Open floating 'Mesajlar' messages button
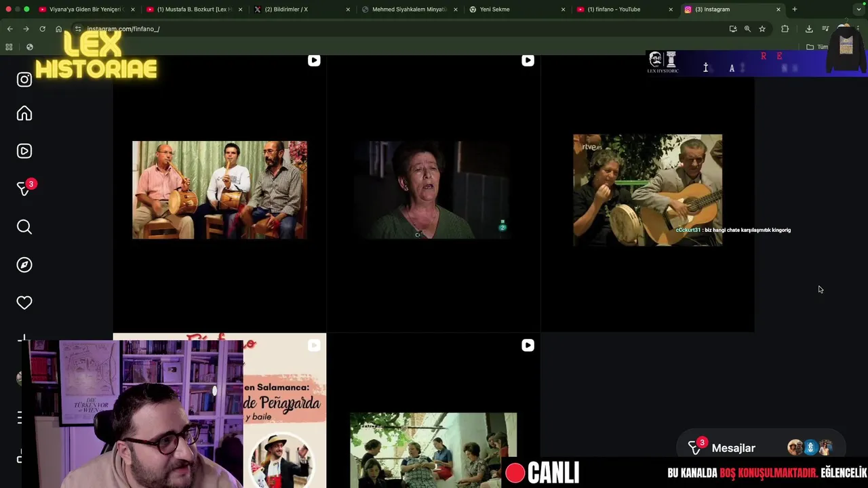Viewport: 868px width, 488px height. click(761, 448)
